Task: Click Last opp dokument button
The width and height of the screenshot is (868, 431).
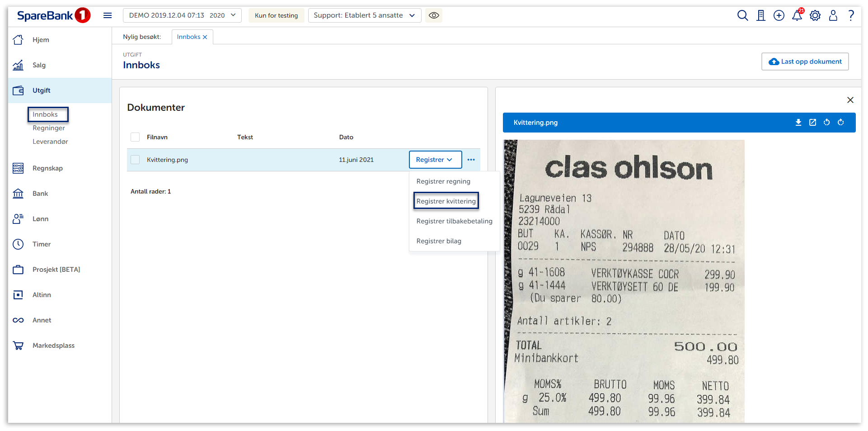Action: (805, 62)
